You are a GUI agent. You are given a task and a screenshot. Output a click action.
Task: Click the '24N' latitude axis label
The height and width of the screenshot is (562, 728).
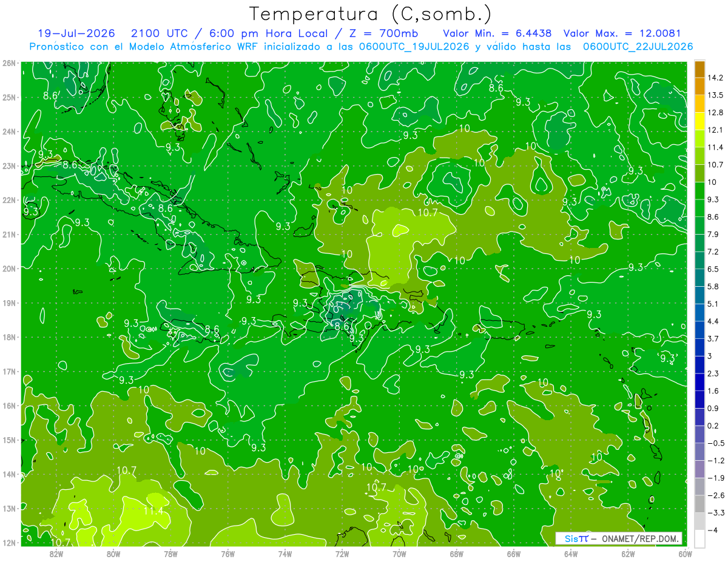pyautogui.click(x=8, y=132)
